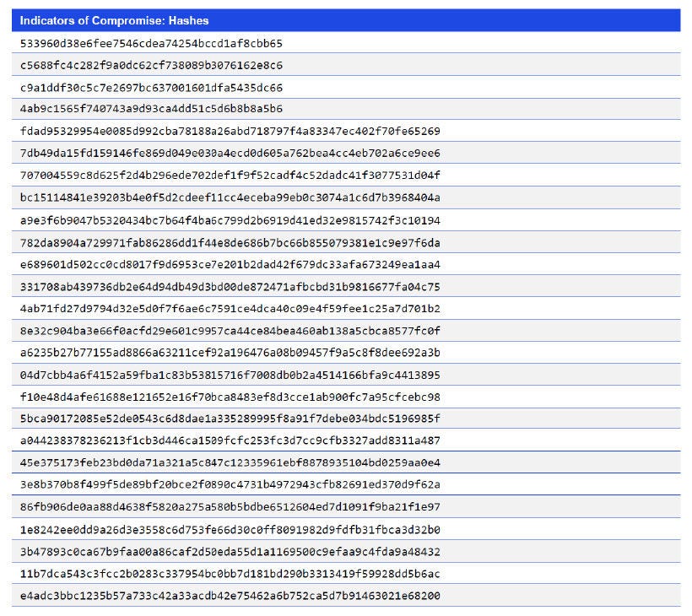This screenshot has height=616, width=692.
Task: Click the hash starting 782da8904a729971fab86286
Action: (x=169, y=243)
